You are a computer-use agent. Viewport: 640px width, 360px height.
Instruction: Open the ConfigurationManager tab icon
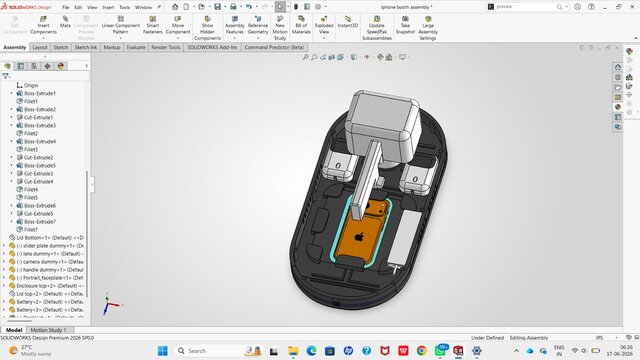pos(34,66)
